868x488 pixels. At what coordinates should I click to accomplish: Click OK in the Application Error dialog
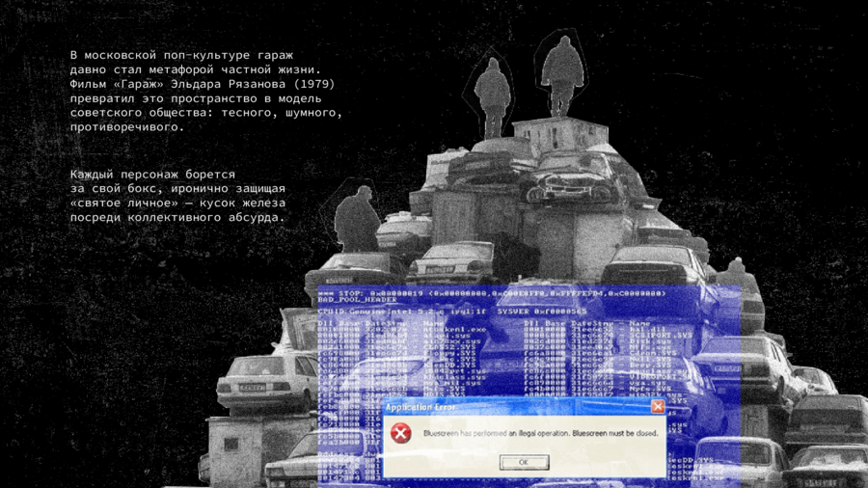(524, 462)
